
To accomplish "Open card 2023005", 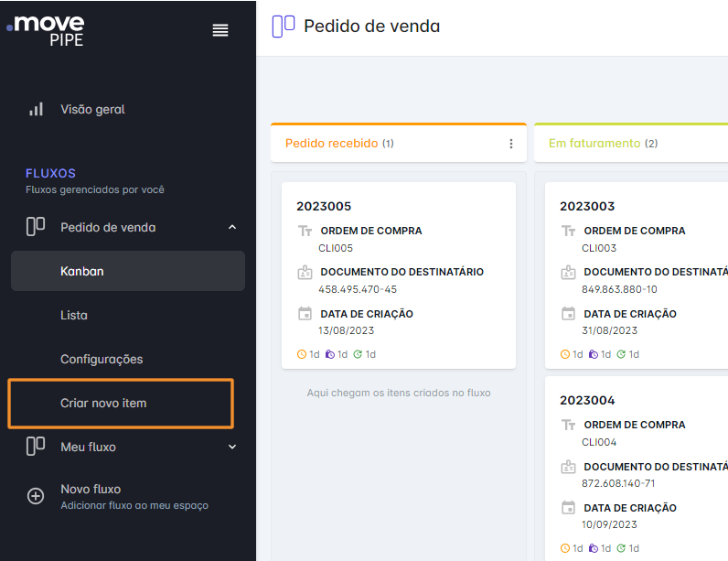I will click(399, 275).
